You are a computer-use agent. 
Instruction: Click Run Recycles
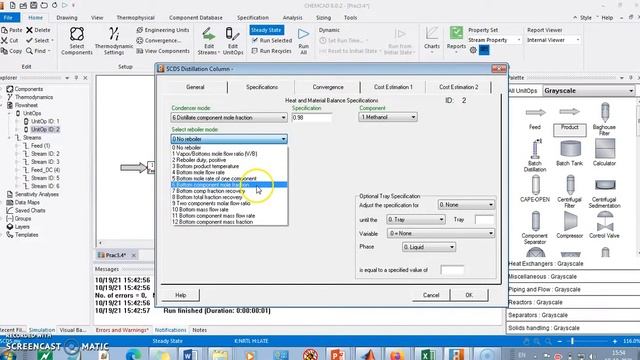(x=271, y=51)
